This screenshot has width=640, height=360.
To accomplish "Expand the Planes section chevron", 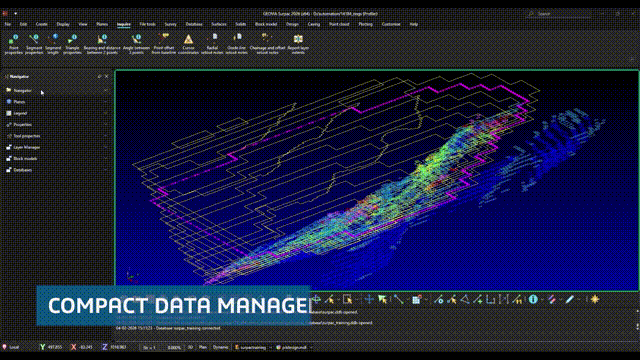I will point(105,102).
